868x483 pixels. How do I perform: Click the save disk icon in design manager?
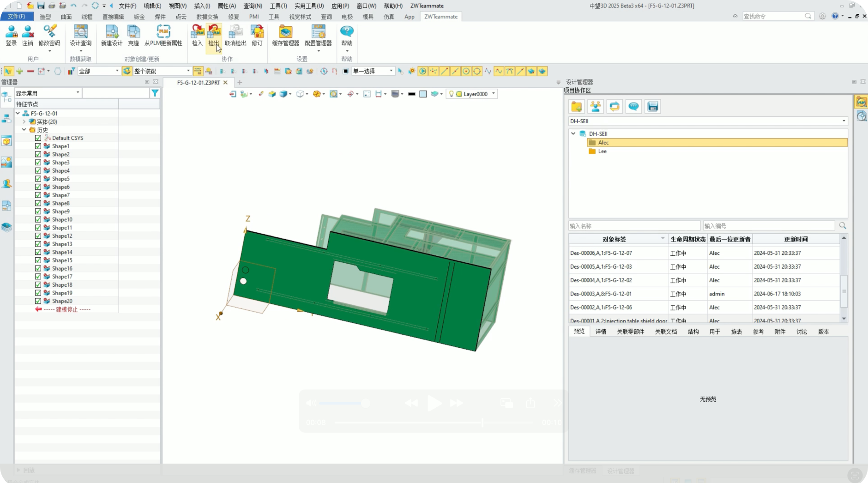[x=652, y=107]
